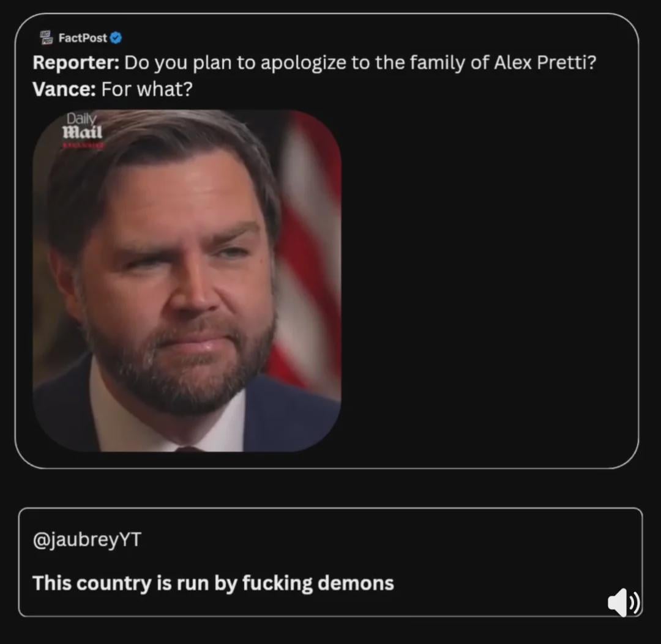
Task: Open the FactPost account name link
Action: [x=83, y=38]
